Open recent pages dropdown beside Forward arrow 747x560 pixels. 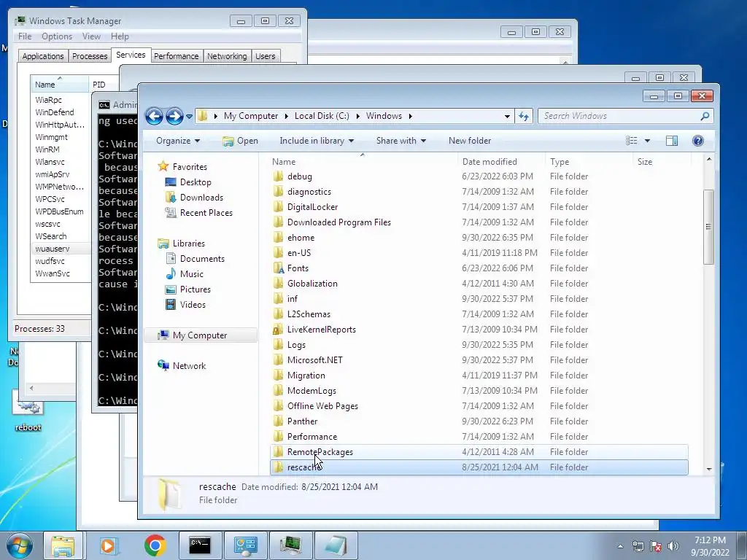point(189,116)
